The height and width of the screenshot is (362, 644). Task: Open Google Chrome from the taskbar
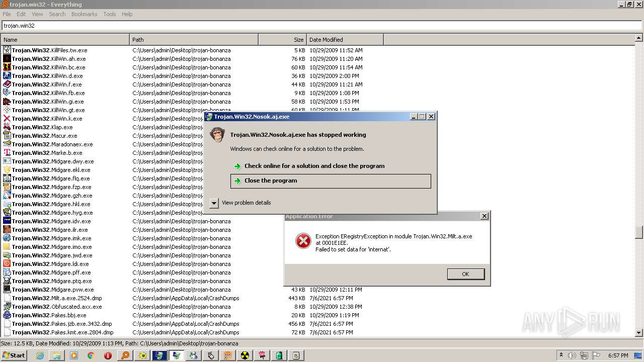click(x=91, y=355)
